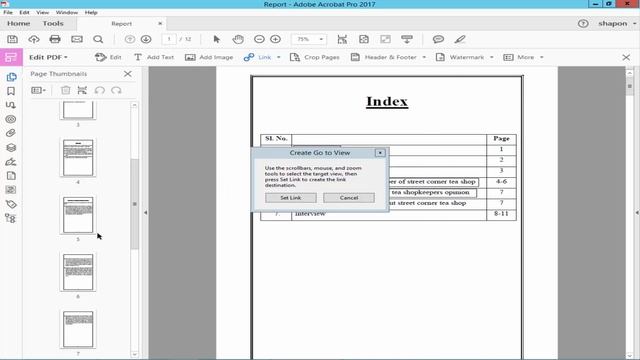Go to next page arrow
Image resolution: width=640 pixels, height=360 pixels.
click(x=146, y=39)
